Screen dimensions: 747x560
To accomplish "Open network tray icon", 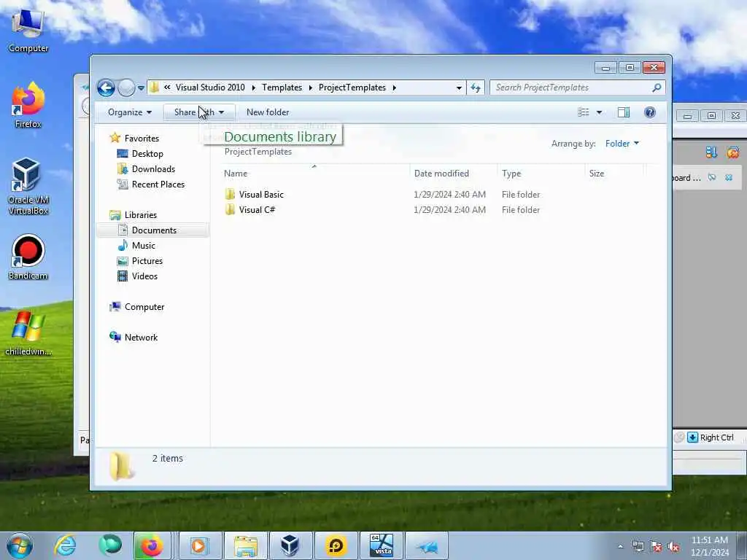I will [638, 547].
